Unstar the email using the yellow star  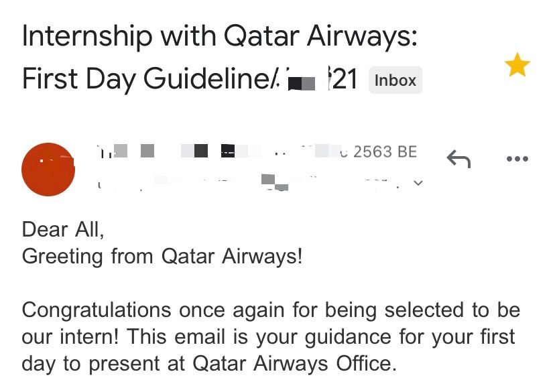pos(517,66)
